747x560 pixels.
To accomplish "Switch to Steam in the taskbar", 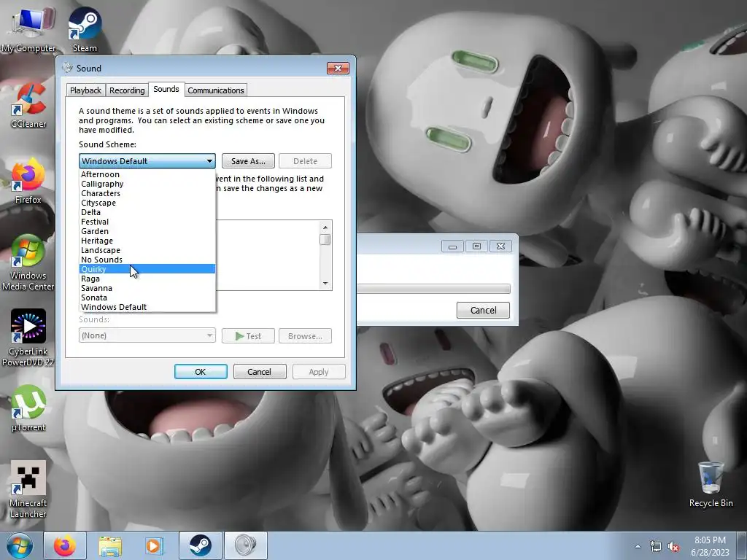I will 201,545.
